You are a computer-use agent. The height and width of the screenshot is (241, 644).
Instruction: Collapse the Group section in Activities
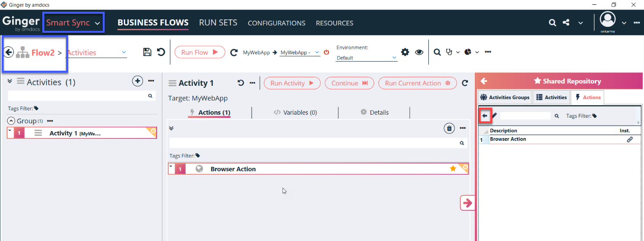coord(11,121)
